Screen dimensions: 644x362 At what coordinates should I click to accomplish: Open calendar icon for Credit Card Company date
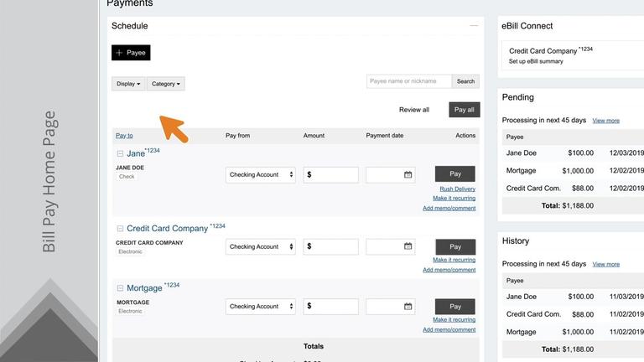pos(408,246)
